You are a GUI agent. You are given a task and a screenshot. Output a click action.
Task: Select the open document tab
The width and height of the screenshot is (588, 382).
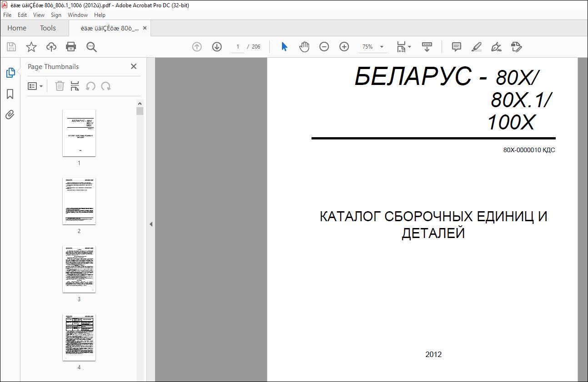coord(110,28)
